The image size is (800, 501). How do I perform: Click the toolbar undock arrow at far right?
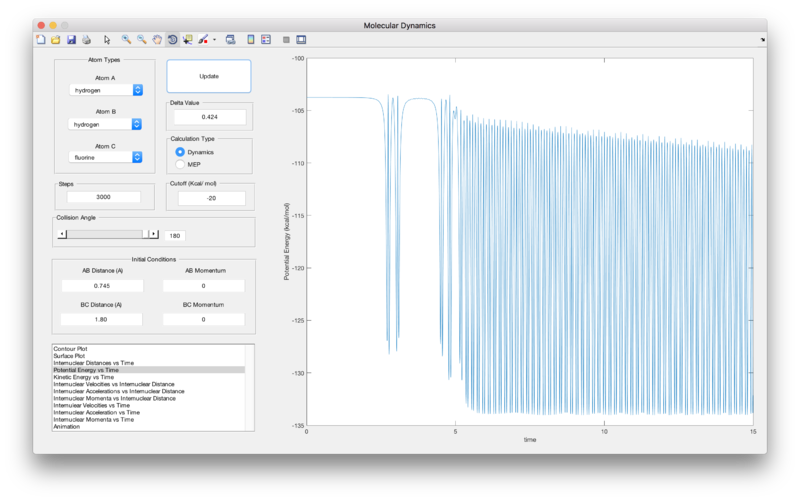762,40
